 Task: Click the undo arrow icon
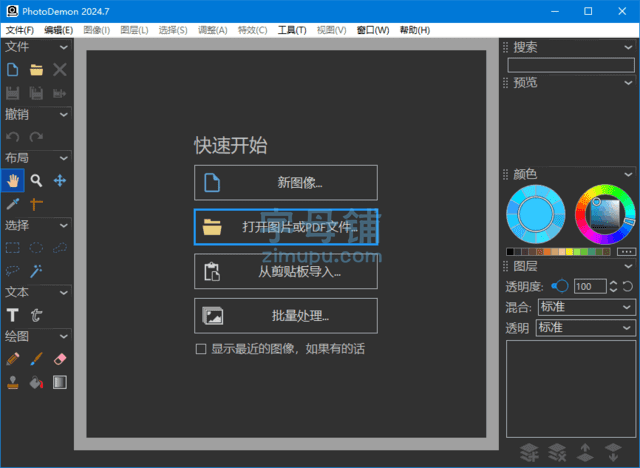13,137
